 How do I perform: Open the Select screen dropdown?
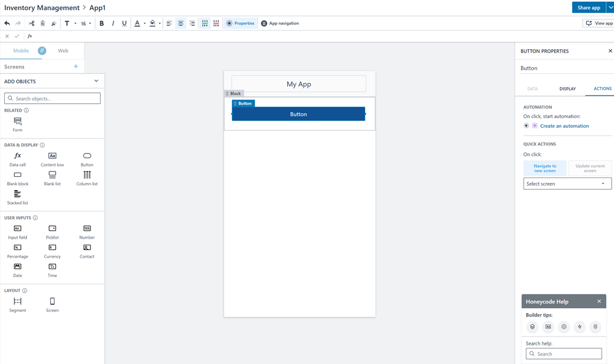pos(567,184)
